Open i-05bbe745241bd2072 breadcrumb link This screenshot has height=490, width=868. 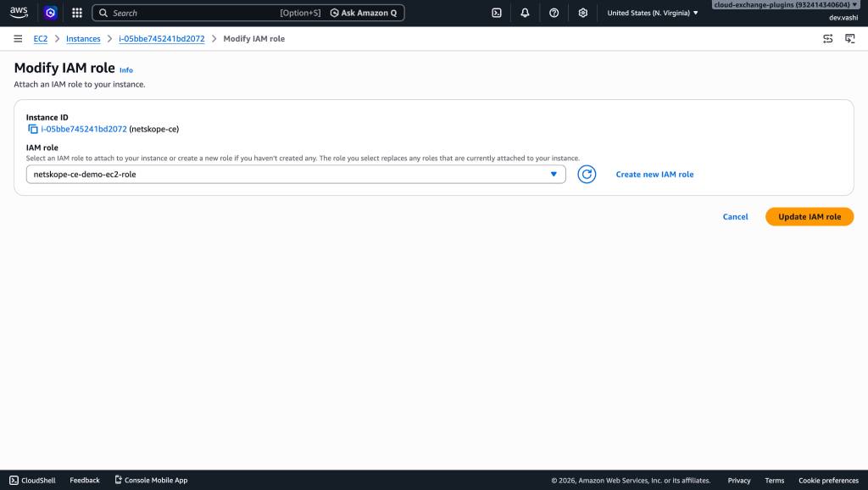pyautogui.click(x=162, y=39)
